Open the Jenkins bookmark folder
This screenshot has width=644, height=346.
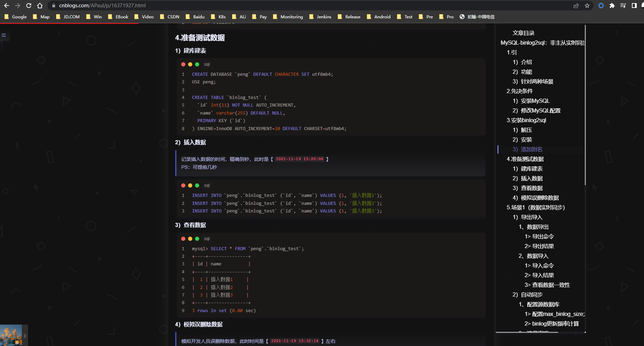320,17
